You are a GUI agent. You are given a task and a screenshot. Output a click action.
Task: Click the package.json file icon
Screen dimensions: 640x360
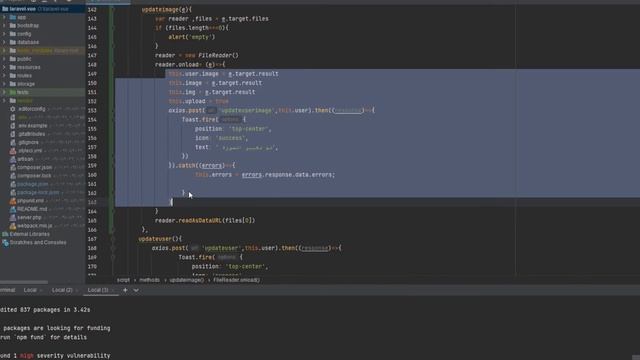pos(13,184)
